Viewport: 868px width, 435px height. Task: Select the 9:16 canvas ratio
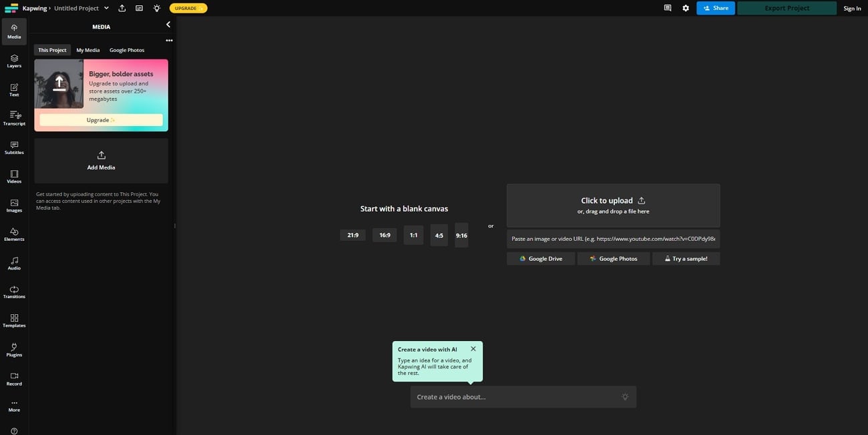pos(461,236)
